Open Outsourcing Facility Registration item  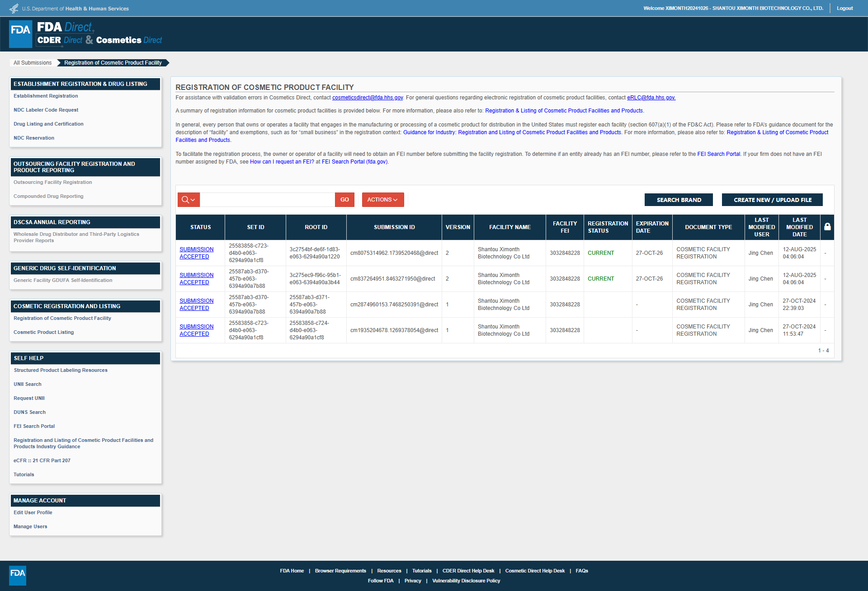coord(52,182)
